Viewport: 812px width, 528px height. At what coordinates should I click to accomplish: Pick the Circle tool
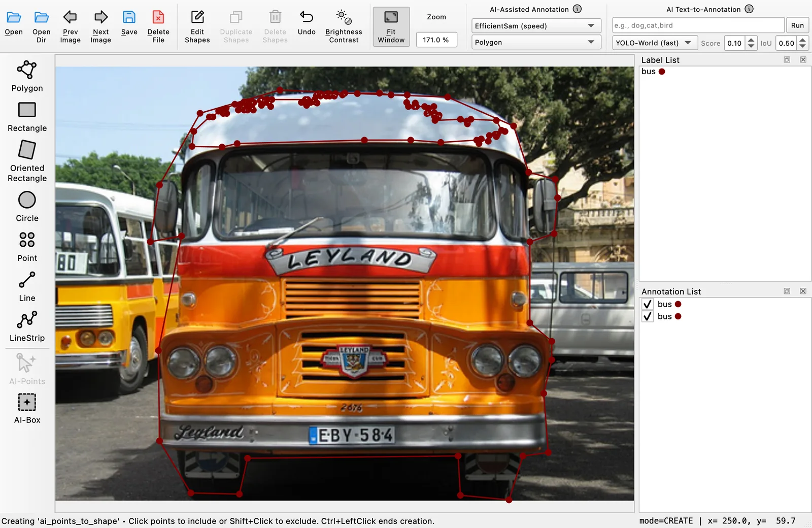[x=27, y=207]
